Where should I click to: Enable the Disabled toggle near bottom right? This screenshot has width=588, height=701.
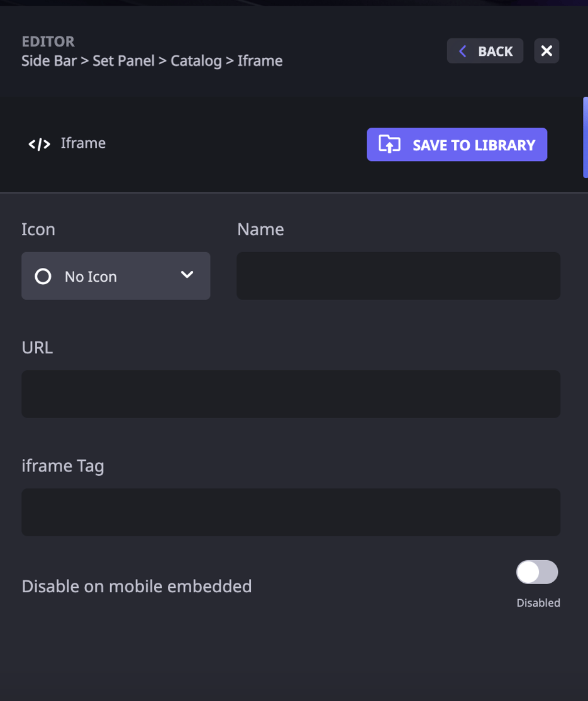tap(537, 572)
